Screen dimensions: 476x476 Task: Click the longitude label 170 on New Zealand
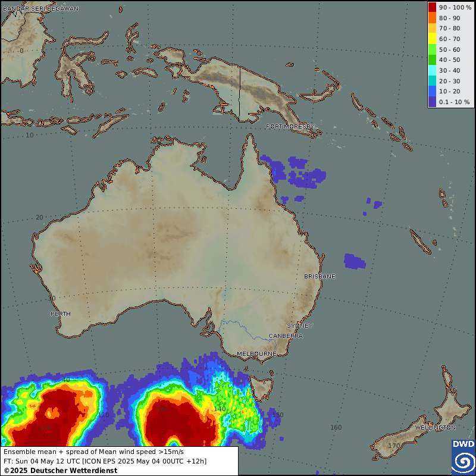coord(394,446)
